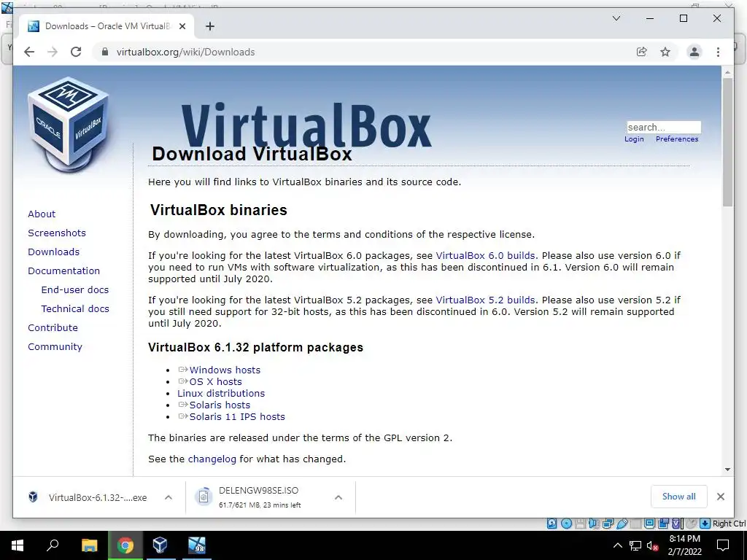
Task: Open End-user docs in sidebar
Action: coord(75,290)
